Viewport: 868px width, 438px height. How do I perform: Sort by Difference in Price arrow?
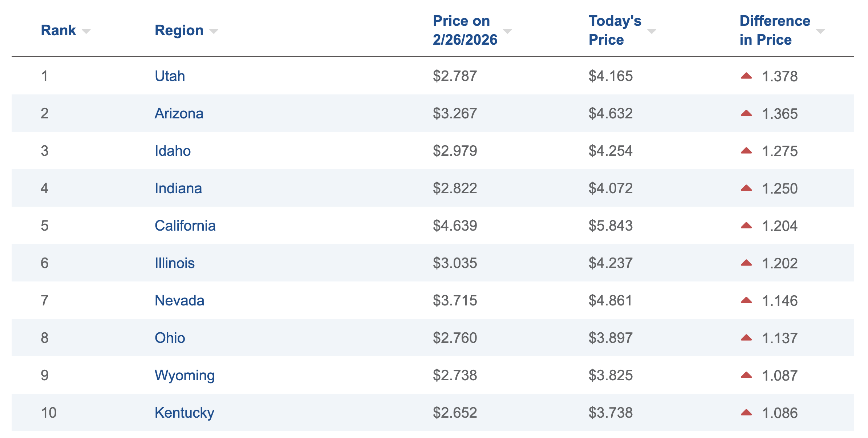click(x=820, y=31)
